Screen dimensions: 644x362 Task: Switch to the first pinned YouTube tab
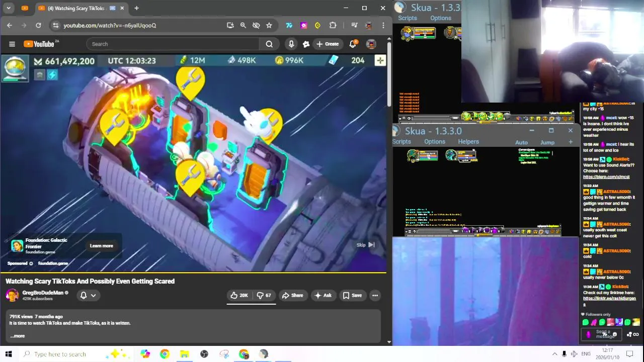coord(25,8)
